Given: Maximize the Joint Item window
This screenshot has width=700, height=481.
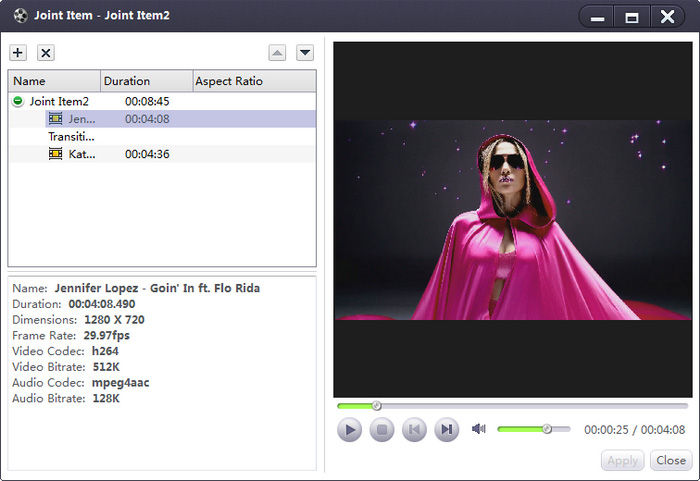Looking at the screenshot, I should click(632, 17).
